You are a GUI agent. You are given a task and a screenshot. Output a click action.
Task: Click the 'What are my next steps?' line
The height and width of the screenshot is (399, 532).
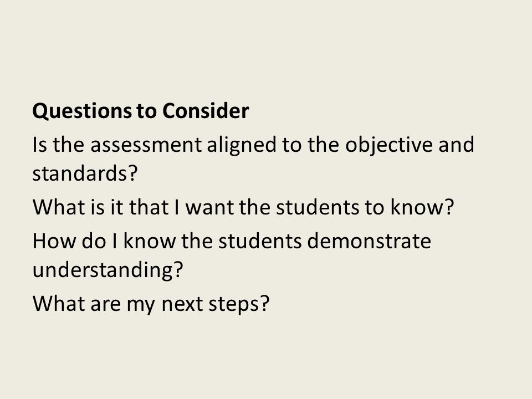(x=151, y=304)
